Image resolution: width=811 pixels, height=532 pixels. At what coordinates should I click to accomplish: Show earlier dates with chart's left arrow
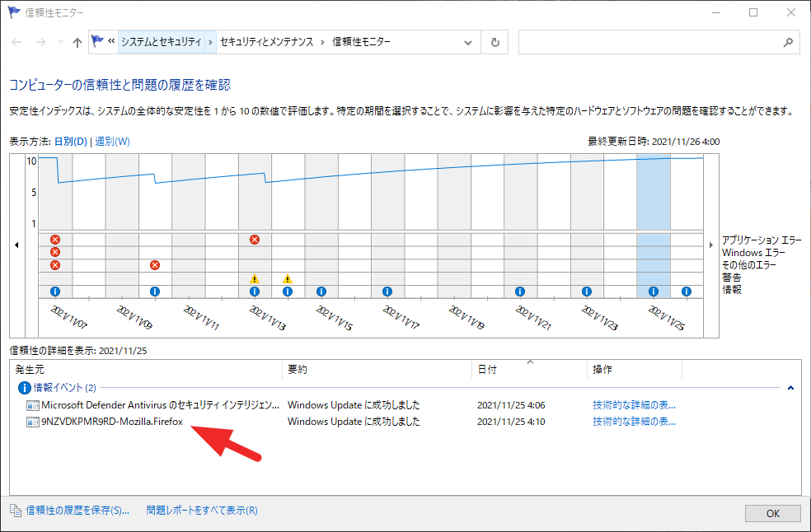16,245
